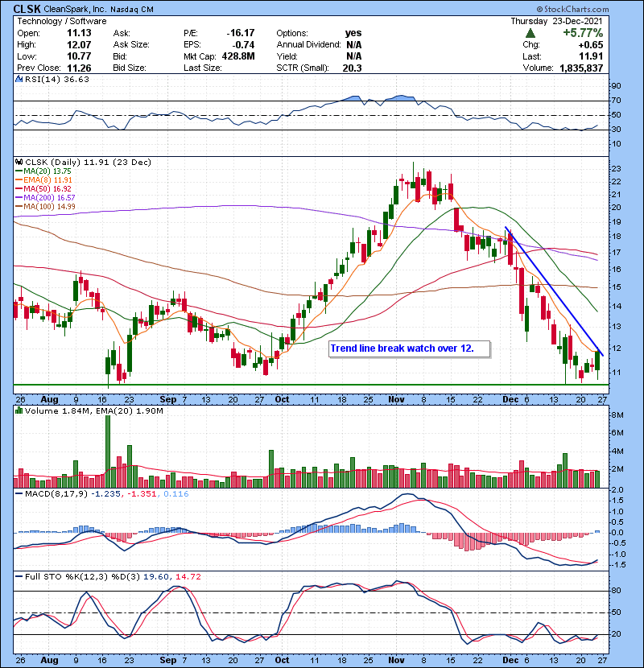The image size is (644, 668).
Task: Click the Bid Size label
Action: tap(130, 68)
